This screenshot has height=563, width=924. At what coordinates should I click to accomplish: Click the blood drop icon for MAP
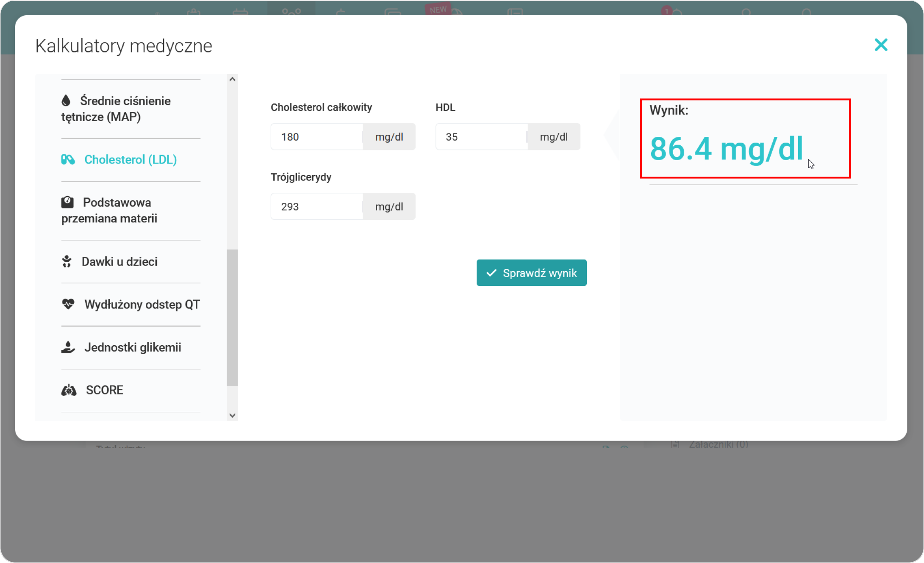click(x=66, y=100)
